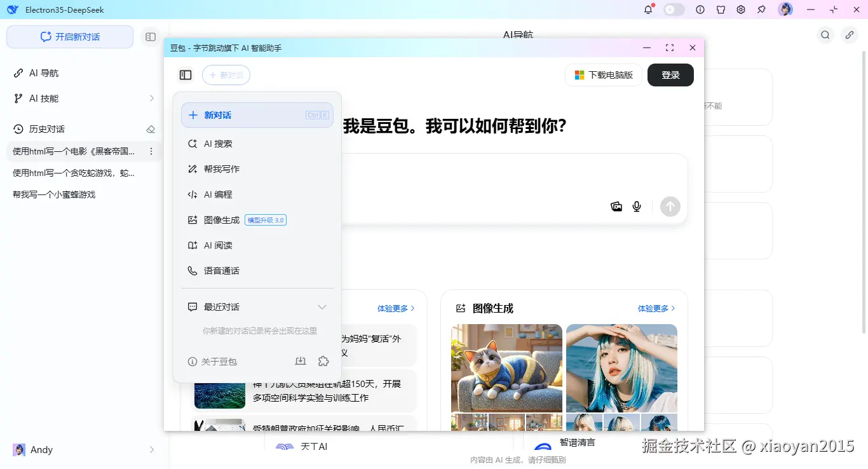Click the microphone input icon
This screenshot has width=868, height=469.
[636, 206]
